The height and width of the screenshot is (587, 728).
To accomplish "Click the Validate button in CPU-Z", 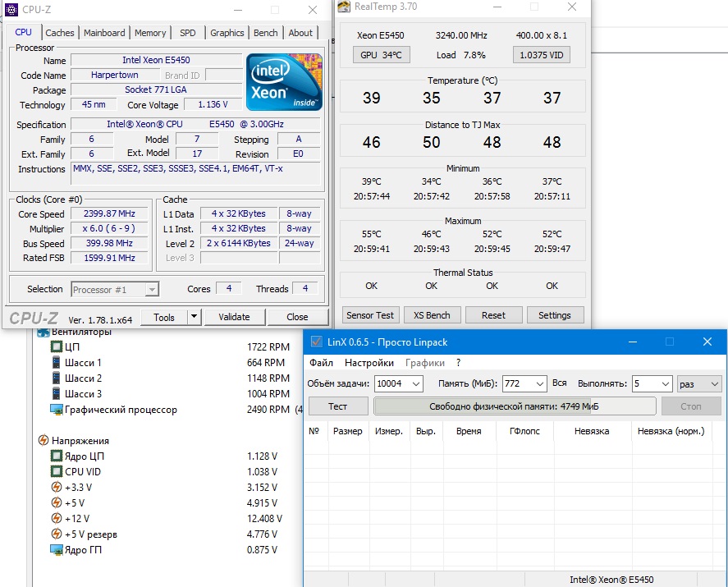I will click(x=234, y=317).
